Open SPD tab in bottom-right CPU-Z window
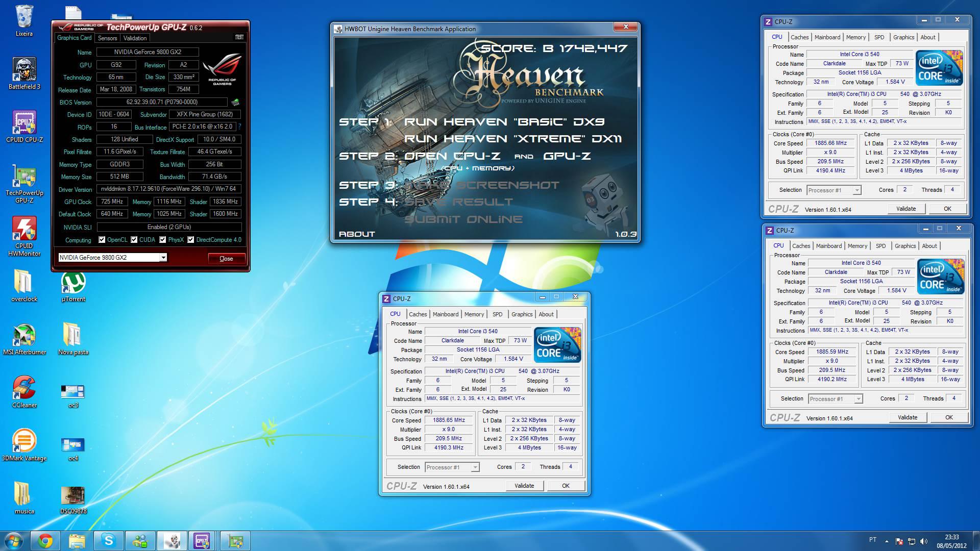Screen dimensions: 980x551 [881, 246]
